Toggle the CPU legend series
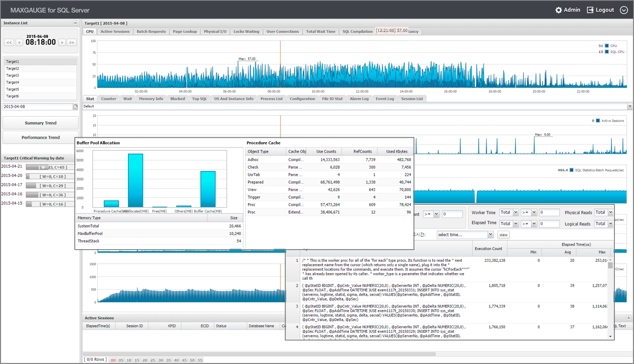This screenshot has width=634, height=364. click(x=607, y=46)
